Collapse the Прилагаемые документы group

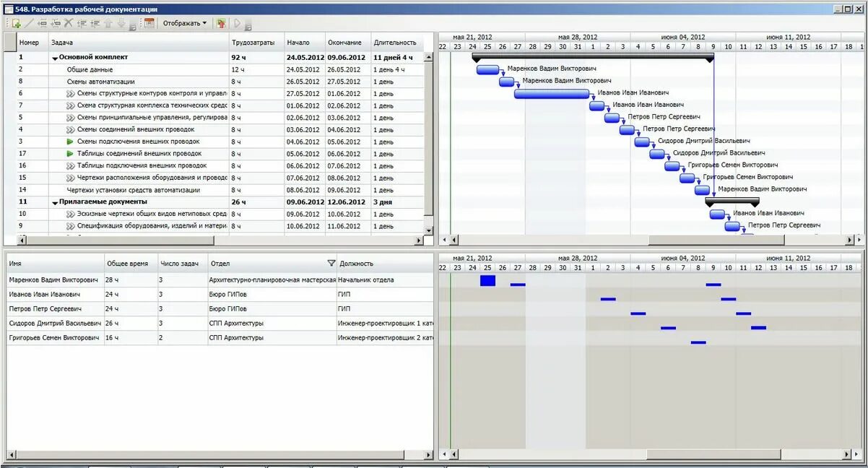[x=55, y=203]
